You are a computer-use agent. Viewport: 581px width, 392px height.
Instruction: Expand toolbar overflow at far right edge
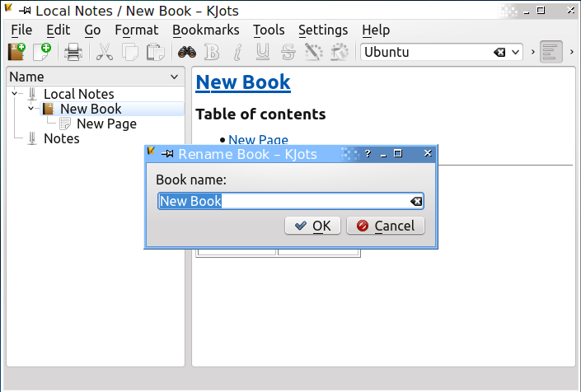tap(572, 52)
